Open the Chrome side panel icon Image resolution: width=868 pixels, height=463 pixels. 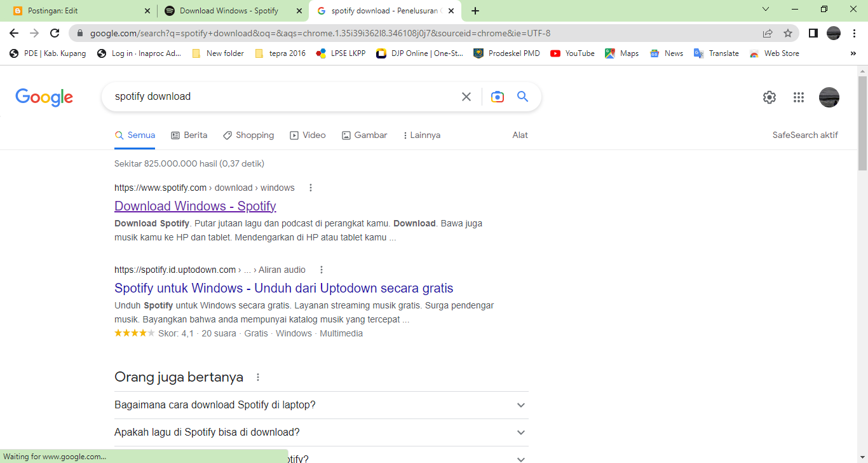813,33
